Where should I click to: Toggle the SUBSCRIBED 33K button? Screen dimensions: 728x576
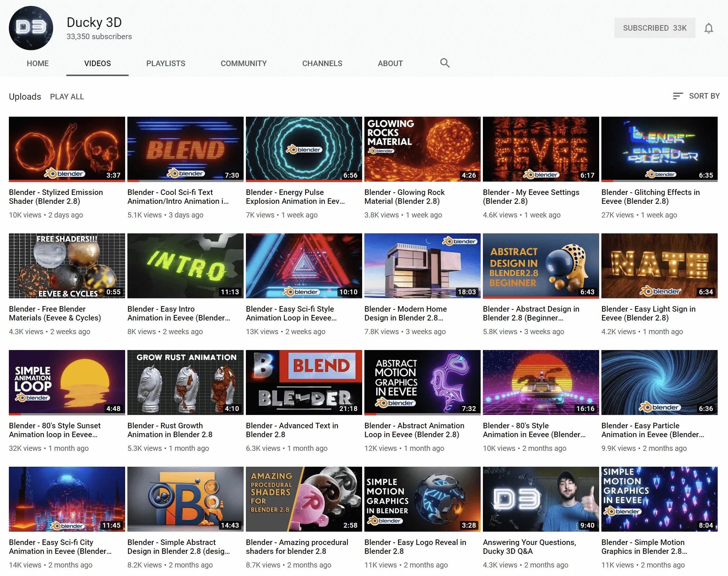pyautogui.click(x=654, y=28)
